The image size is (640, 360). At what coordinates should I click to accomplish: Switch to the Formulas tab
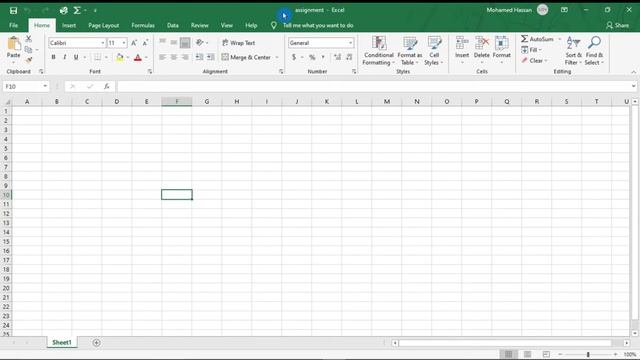(143, 25)
